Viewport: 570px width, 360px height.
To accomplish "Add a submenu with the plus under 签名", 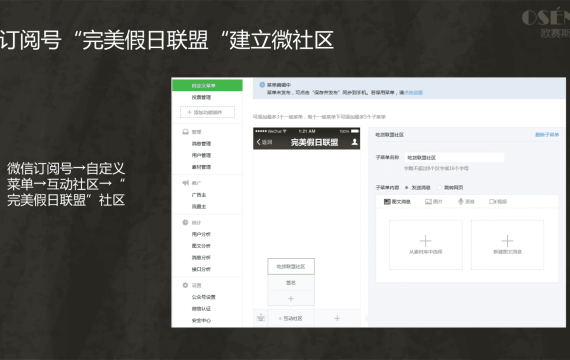I will coord(291,299).
